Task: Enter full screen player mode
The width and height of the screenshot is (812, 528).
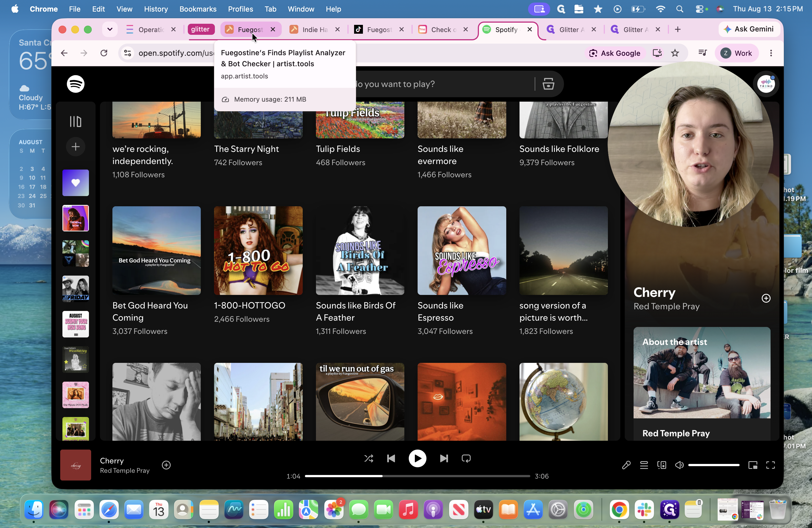Action: click(770, 465)
